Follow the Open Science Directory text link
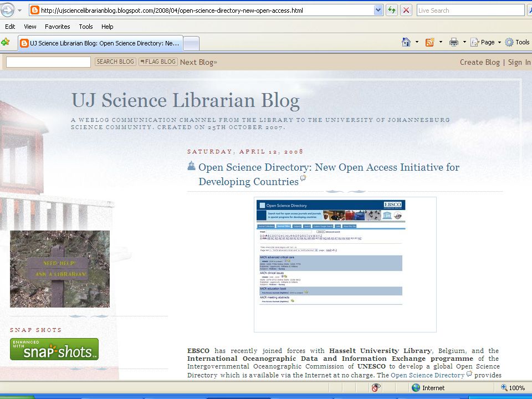This screenshot has height=399, width=532. tap(427, 375)
